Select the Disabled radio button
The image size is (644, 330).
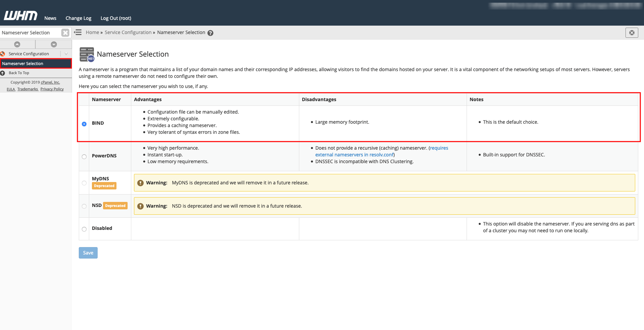84,229
